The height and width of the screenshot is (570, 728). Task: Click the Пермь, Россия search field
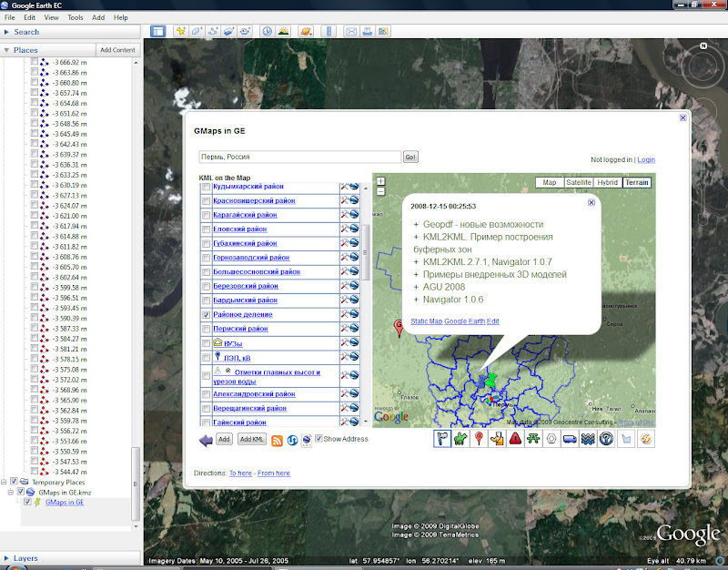[300, 157]
